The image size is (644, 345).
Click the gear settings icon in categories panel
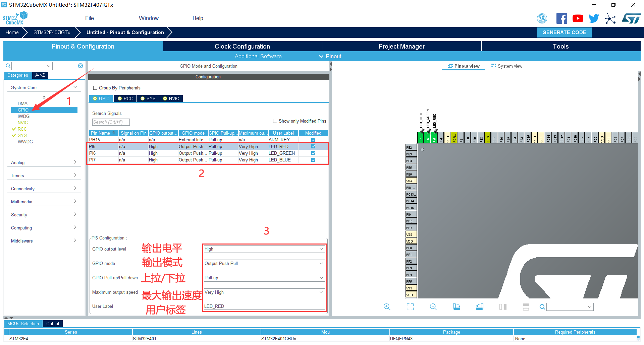[80, 66]
